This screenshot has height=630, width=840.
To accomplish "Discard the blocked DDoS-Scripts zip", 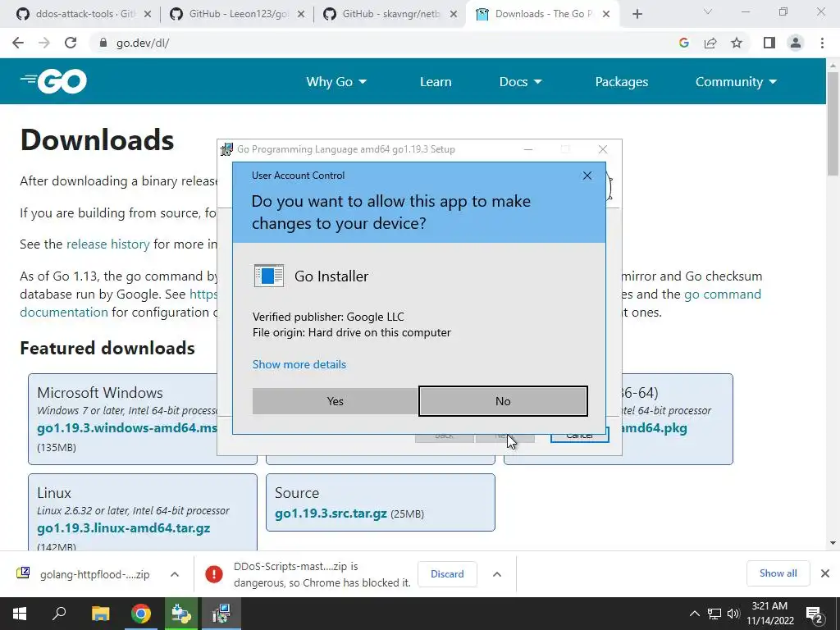I will pyautogui.click(x=447, y=573).
